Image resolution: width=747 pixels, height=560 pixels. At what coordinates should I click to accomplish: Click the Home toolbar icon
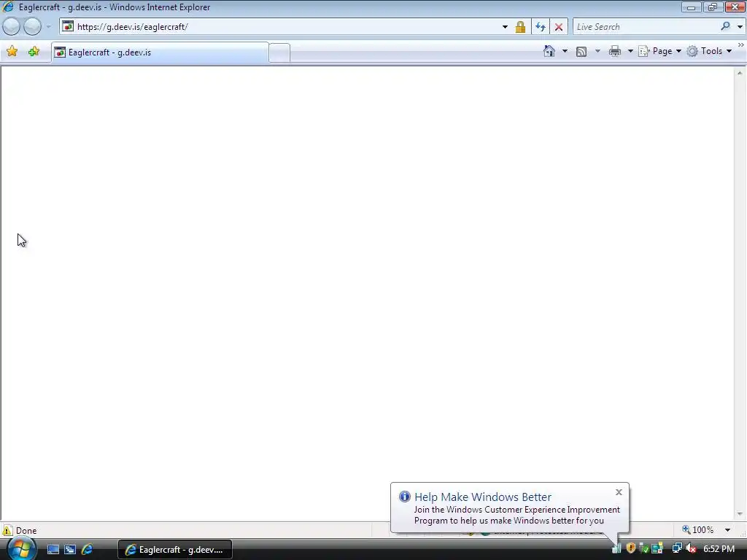pos(549,51)
